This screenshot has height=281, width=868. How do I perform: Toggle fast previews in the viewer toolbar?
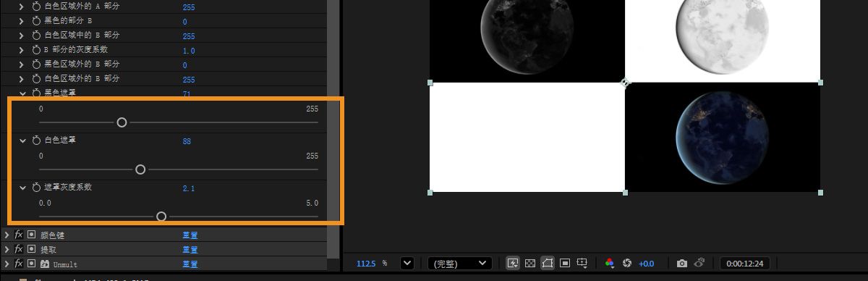coord(512,263)
